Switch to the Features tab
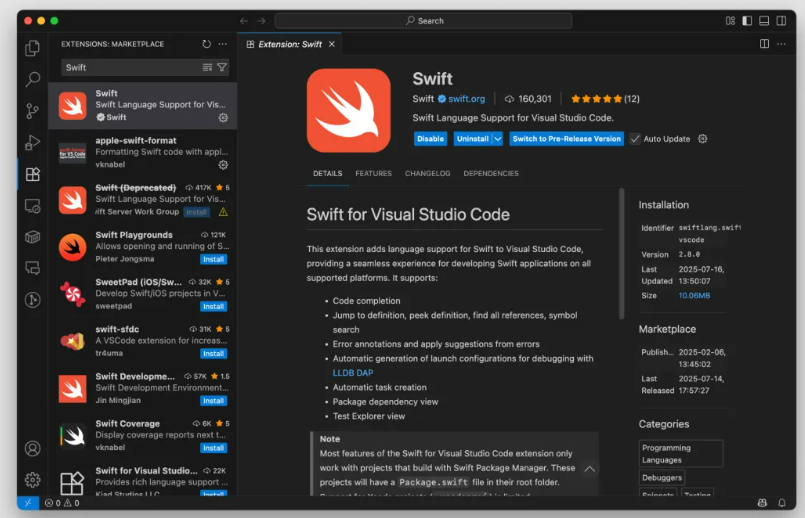Image resolution: width=805 pixels, height=518 pixels. (373, 174)
